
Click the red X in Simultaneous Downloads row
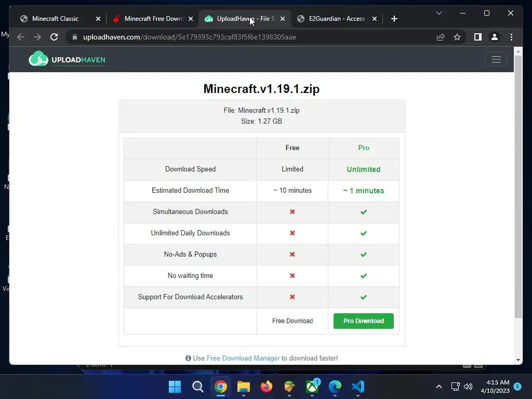pos(292,212)
